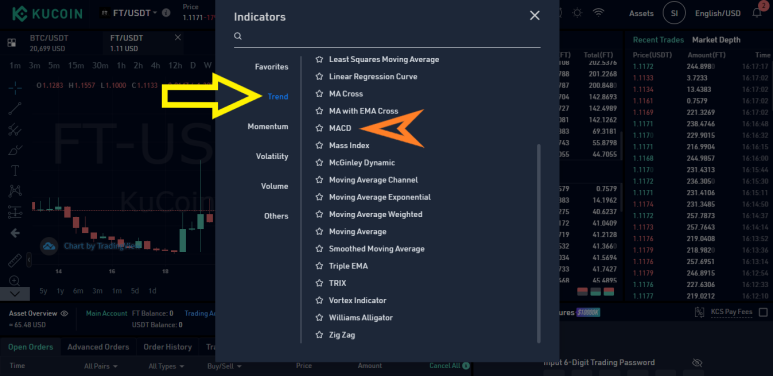
Task: Set chart range to 6m
Action: point(78,291)
